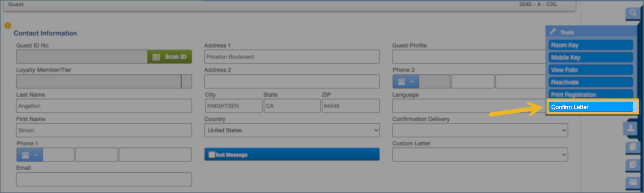Select Room Key in Tools menu
The width and height of the screenshot is (644, 193).
tap(590, 45)
